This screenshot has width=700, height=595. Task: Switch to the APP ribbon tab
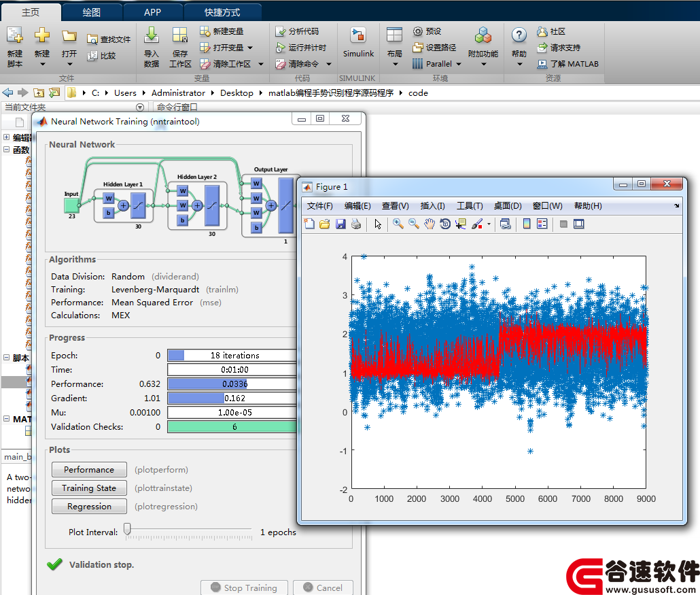[153, 12]
